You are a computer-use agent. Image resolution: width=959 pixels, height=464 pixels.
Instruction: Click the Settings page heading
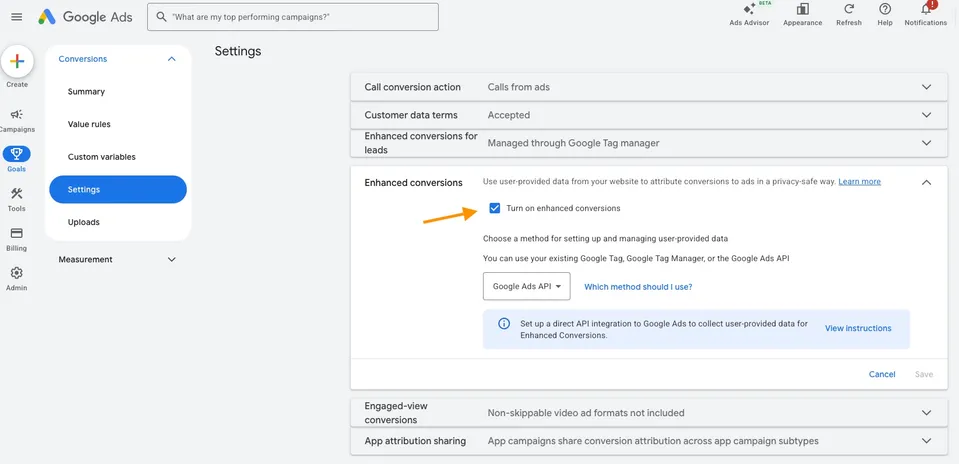[x=238, y=51]
